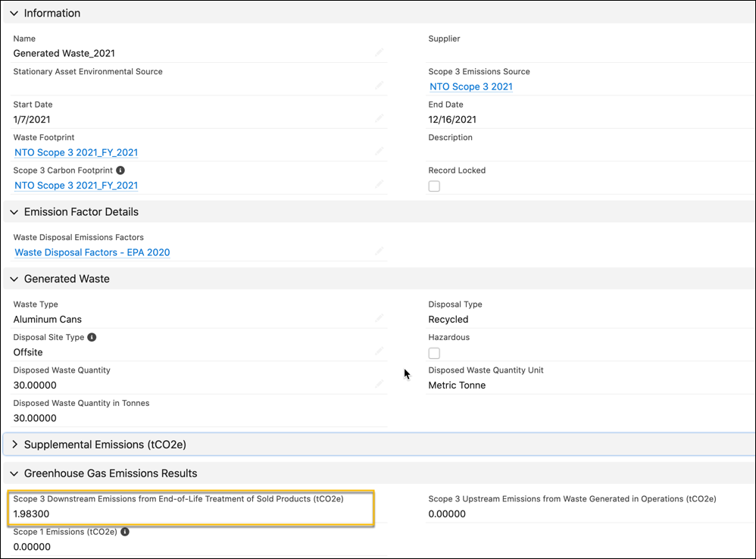
Task: Click the empty Description field
Action: (x=591, y=152)
